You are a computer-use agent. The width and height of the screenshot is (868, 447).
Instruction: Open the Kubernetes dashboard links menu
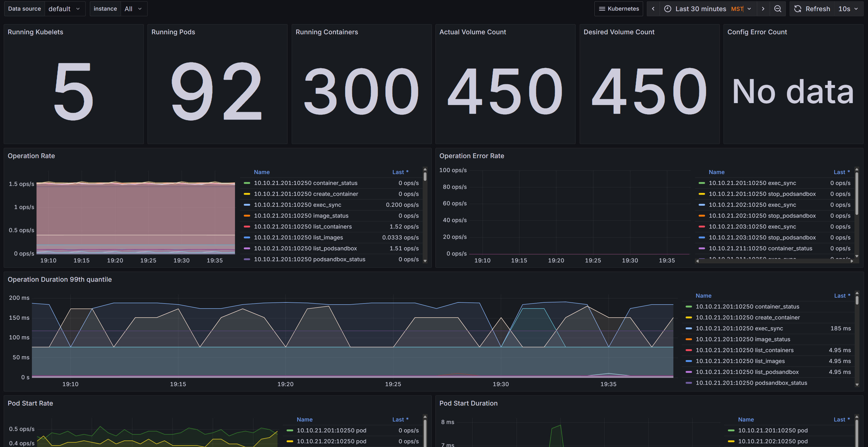coord(619,9)
